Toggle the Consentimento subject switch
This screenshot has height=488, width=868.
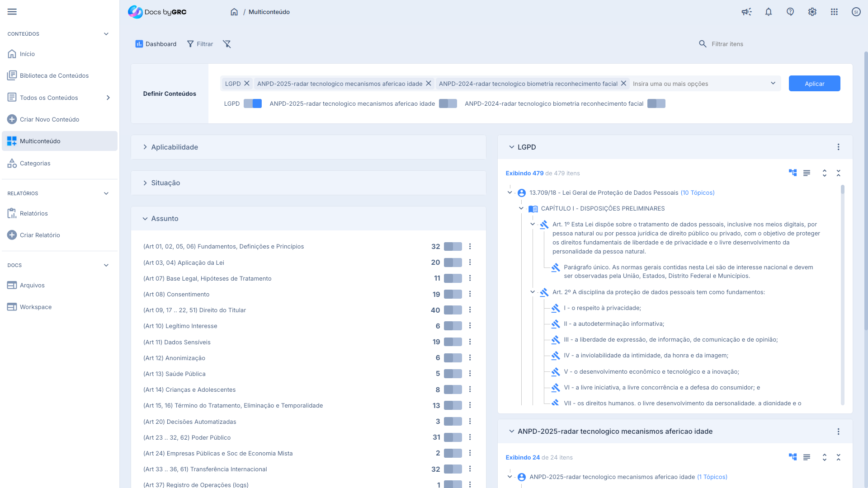pyautogui.click(x=453, y=295)
